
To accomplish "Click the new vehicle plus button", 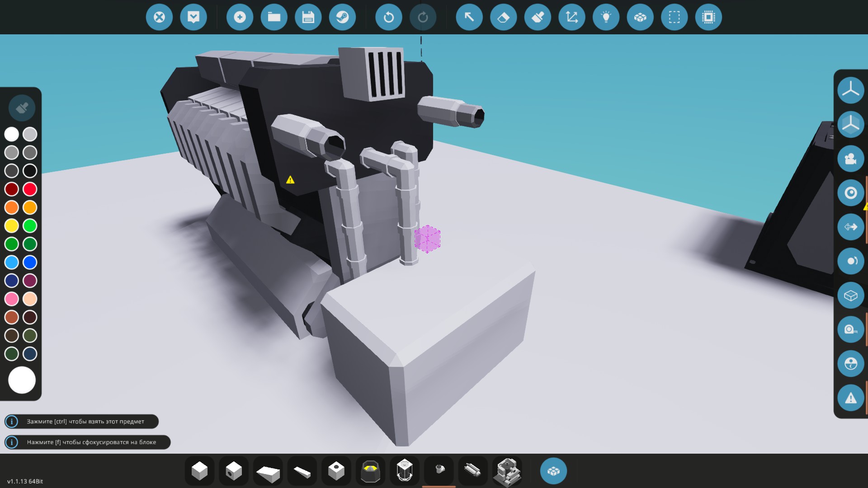I will pyautogui.click(x=240, y=17).
